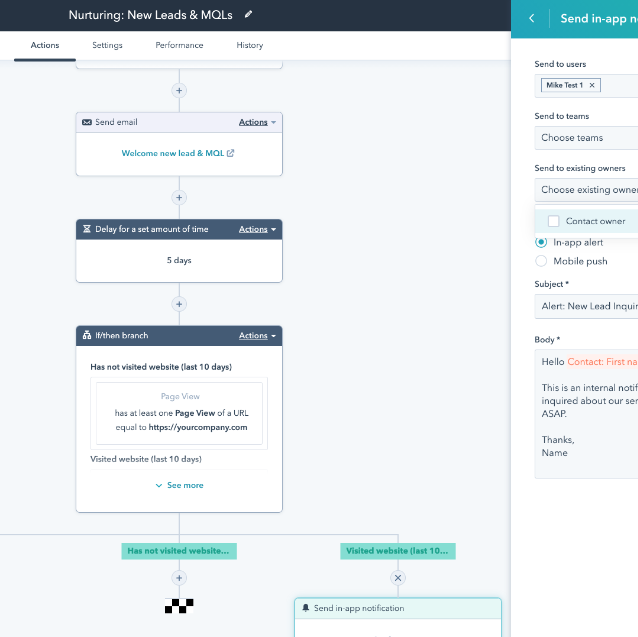Viewport: 638px width, 637px height.
Task: Click Has not visited website (last 10 days) heading
Action: pos(161,367)
